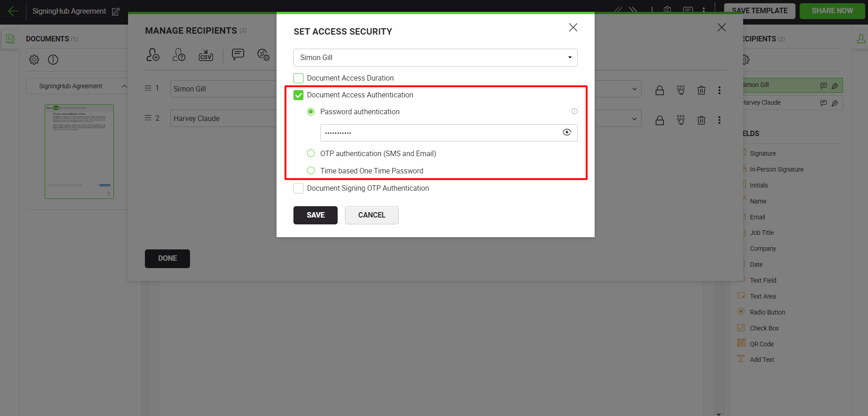Delete Harvey Claude using the trash icon
The image size is (868, 416).
701,120
